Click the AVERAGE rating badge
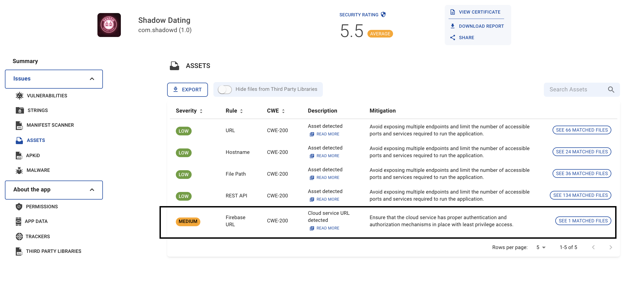Image resolution: width=644 pixels, height=292 pixels. tap(380, 34)
